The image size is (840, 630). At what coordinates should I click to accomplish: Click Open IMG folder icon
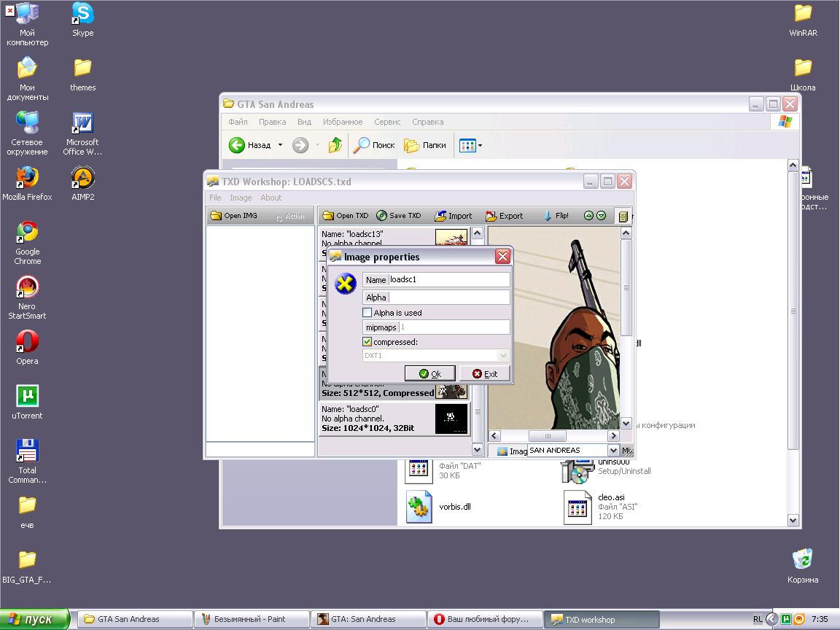pos(216,216)
